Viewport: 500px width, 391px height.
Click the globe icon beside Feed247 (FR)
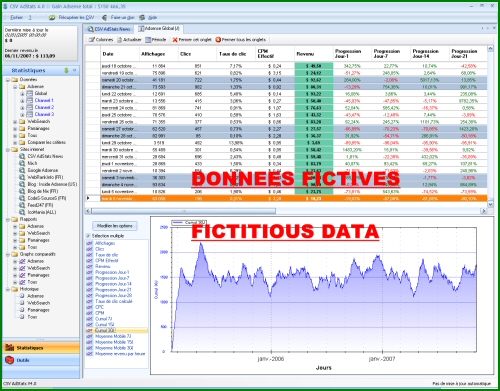pyautogui.click(x=22, y=205)
